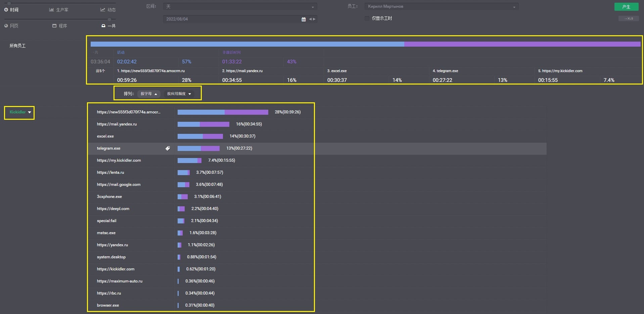Enable the 仅显示工时 checkbox
644x314 pixels.
point(367,18)
